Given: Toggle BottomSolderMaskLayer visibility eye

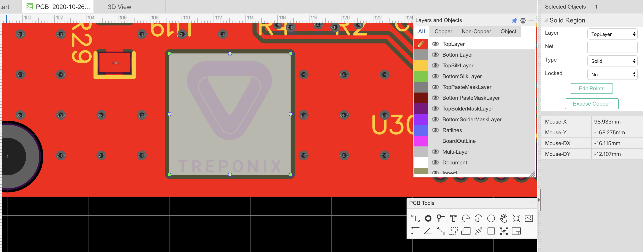Looking at the screenshot, I should click(x=435, y=119).
